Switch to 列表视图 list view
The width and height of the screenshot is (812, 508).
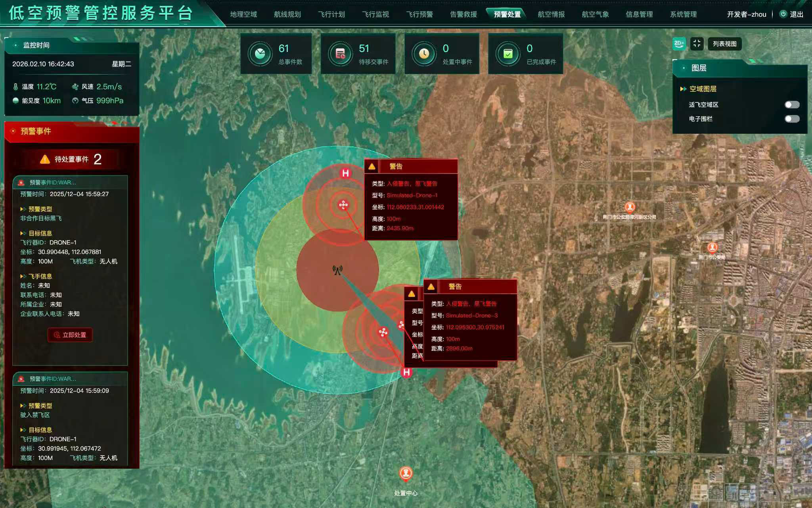pyautogui.click(x=724, y=44)
